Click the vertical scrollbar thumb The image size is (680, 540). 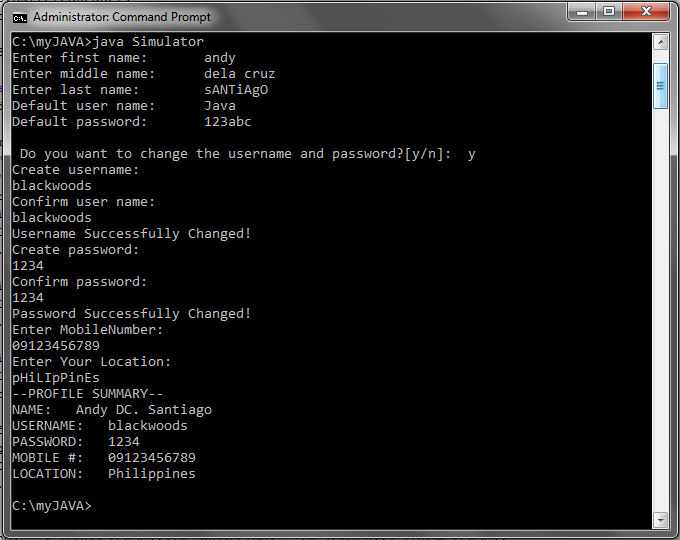(660, 86)
